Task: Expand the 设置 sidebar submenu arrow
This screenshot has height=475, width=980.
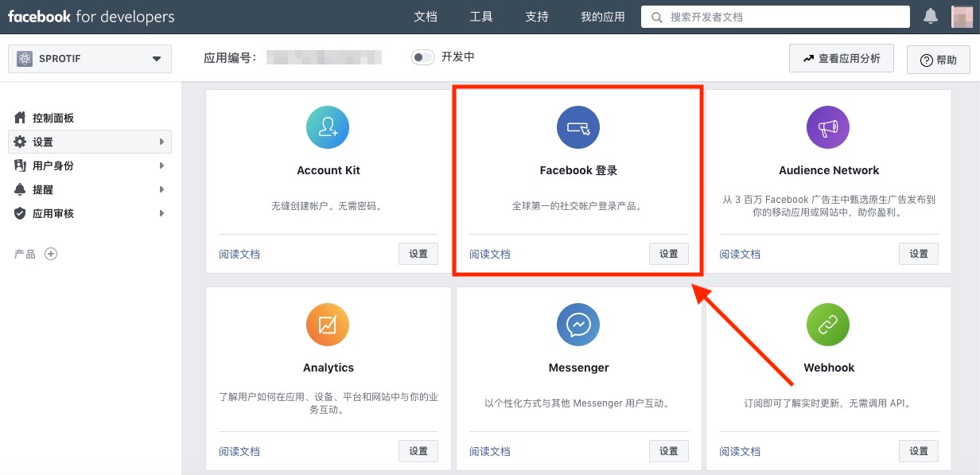Action: (x=161, y=142)
